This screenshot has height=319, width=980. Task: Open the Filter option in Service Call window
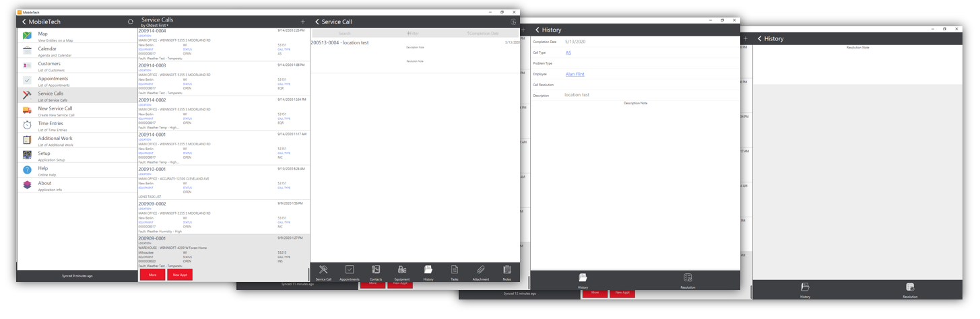point(413,33)
